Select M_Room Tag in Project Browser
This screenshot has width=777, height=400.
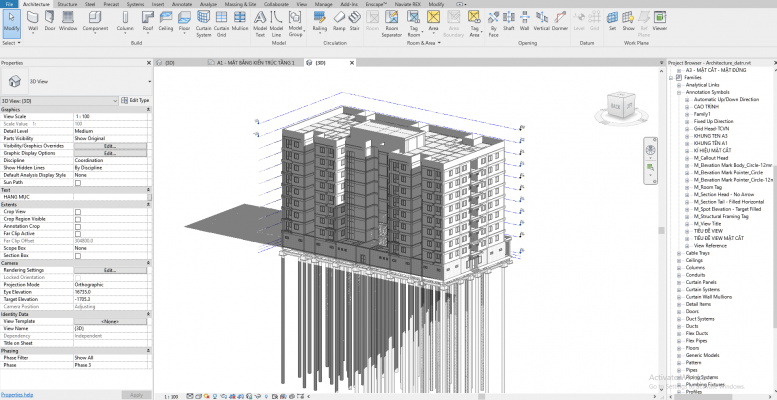[x=708, y=186]
